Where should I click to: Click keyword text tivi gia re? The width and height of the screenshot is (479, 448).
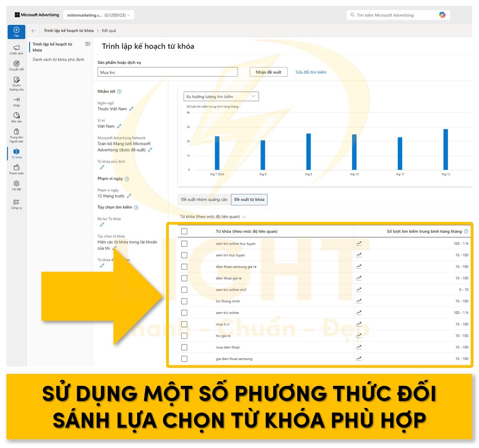(223, 336)
